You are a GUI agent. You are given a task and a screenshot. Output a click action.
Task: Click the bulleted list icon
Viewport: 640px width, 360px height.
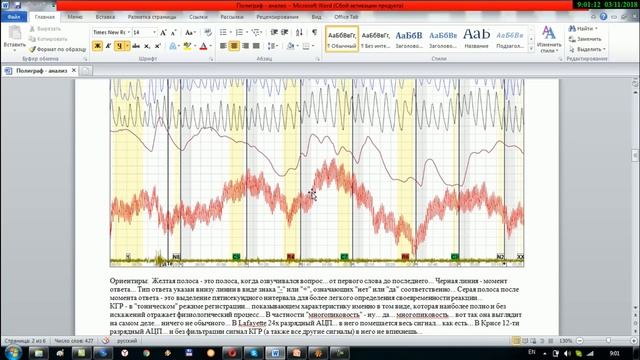click(223, 32)
